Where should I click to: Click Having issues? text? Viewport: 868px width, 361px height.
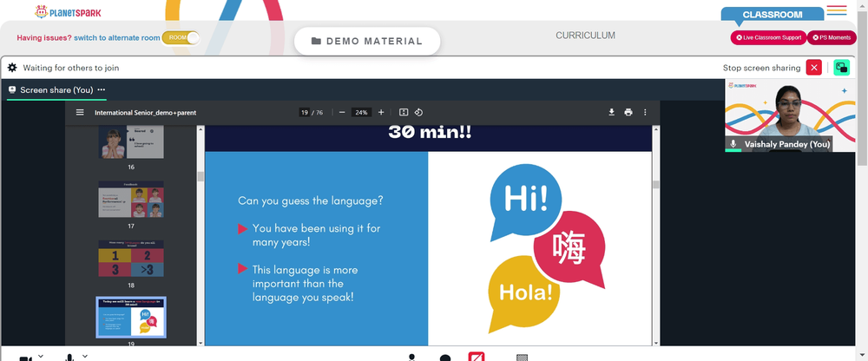coord(44,37)
